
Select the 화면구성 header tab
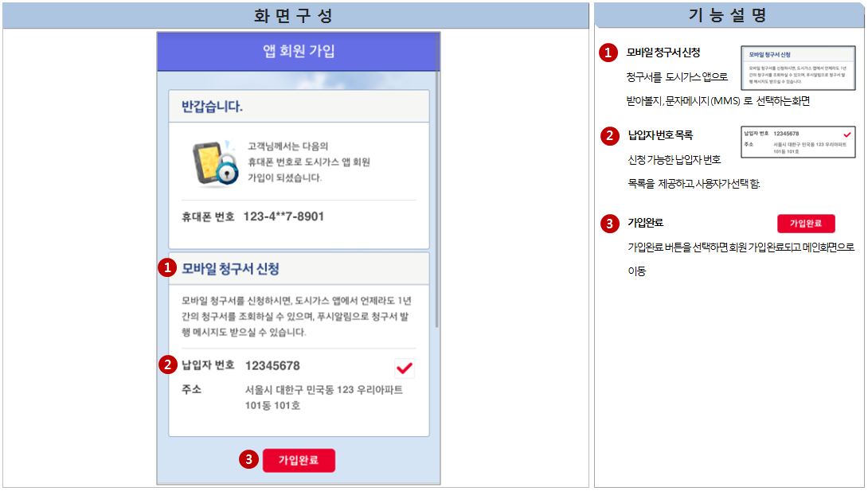(295, 15)
